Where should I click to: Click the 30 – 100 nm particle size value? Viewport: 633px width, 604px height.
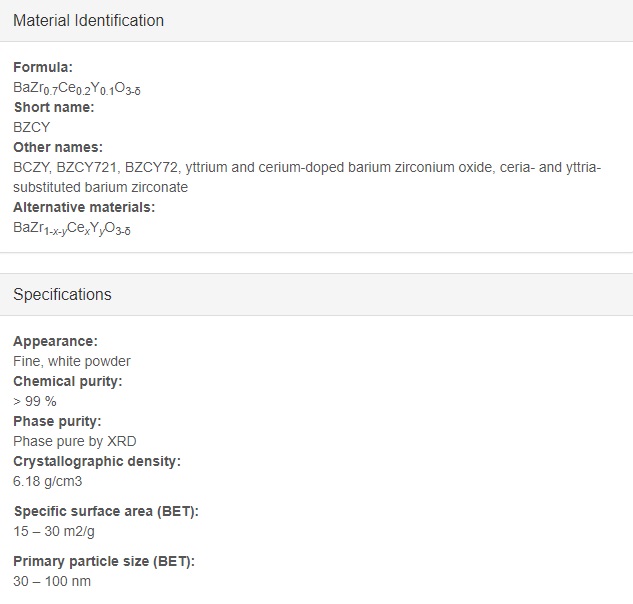click(52, 581)
